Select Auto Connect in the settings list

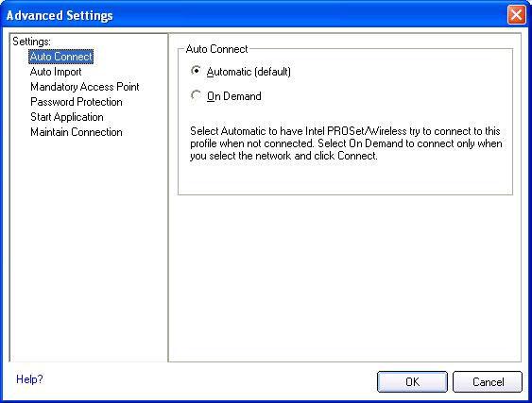[x=61, y=57]
